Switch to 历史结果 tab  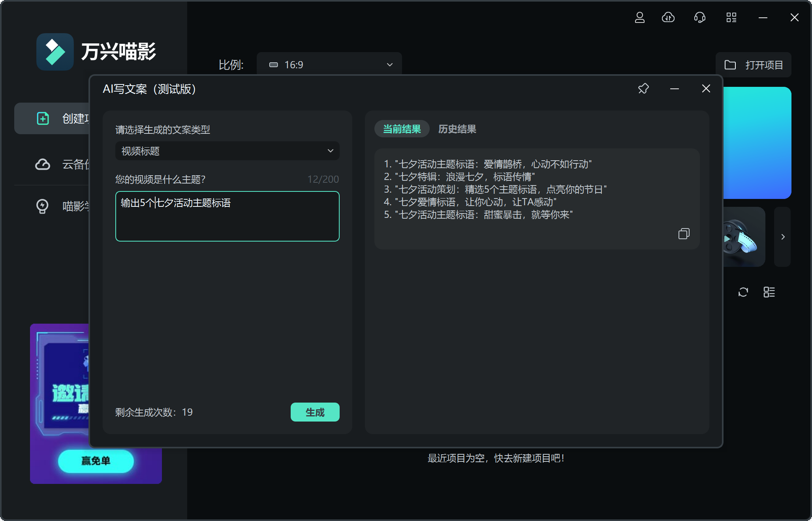[457, 129]
